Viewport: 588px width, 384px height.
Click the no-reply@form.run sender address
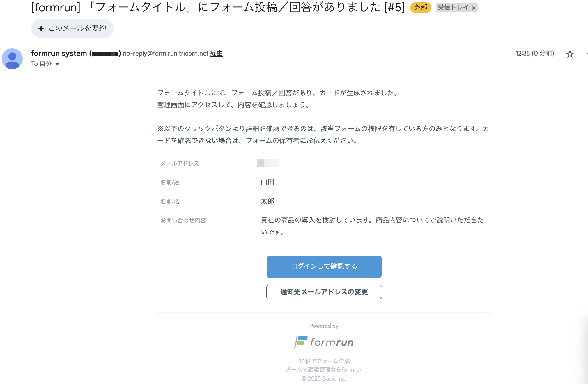coord(150,54)
